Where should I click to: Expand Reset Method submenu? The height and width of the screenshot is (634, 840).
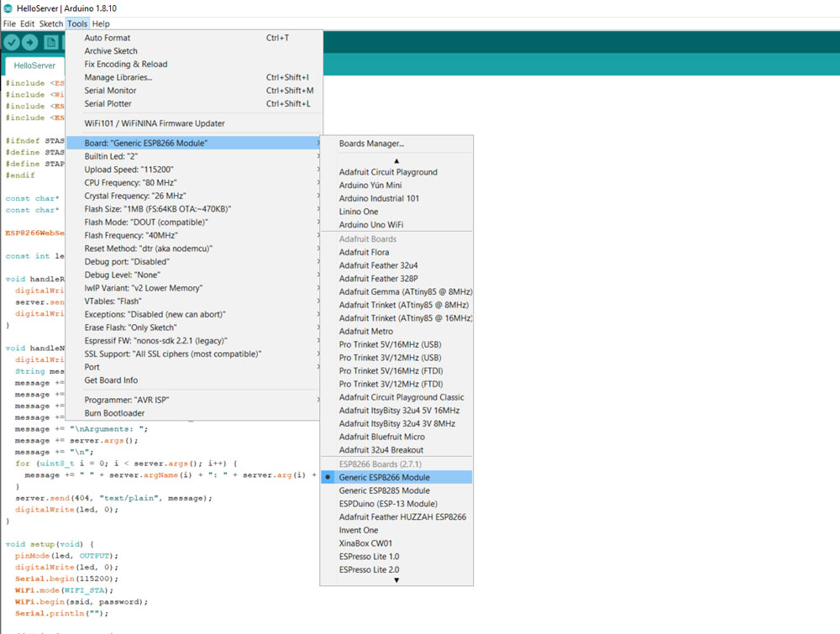coord(194,249)
